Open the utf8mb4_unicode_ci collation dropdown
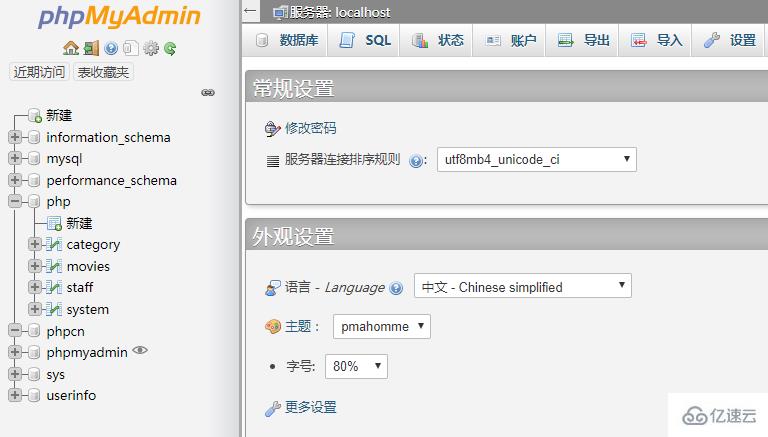Screen dimensions: 768x437 [537, 160]
